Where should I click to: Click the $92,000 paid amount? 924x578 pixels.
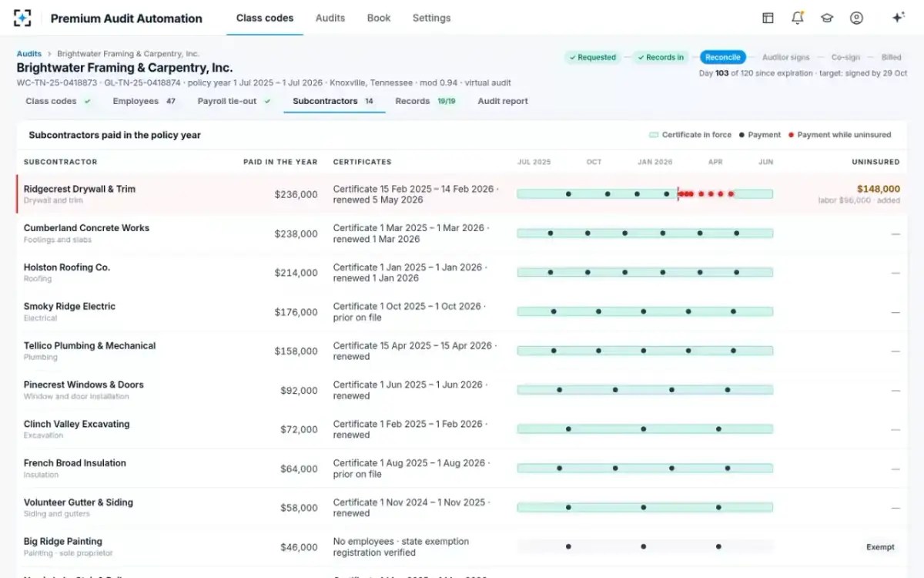(299, 391)
